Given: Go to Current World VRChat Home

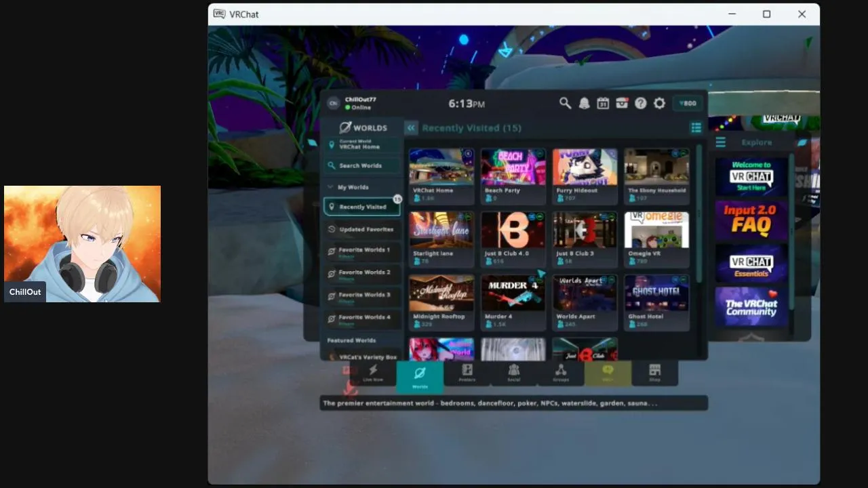Looking at the screenshot, I should [362, 144].
